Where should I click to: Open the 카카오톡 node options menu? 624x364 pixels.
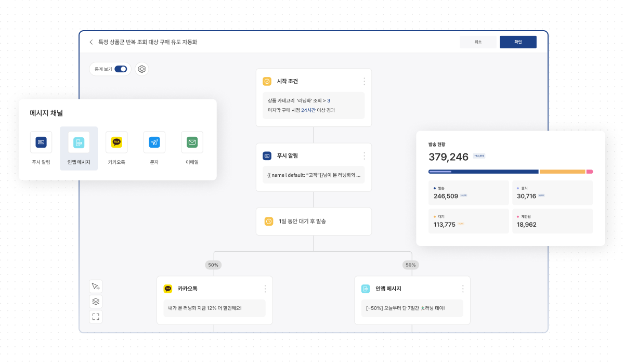(x=265, y=289)
